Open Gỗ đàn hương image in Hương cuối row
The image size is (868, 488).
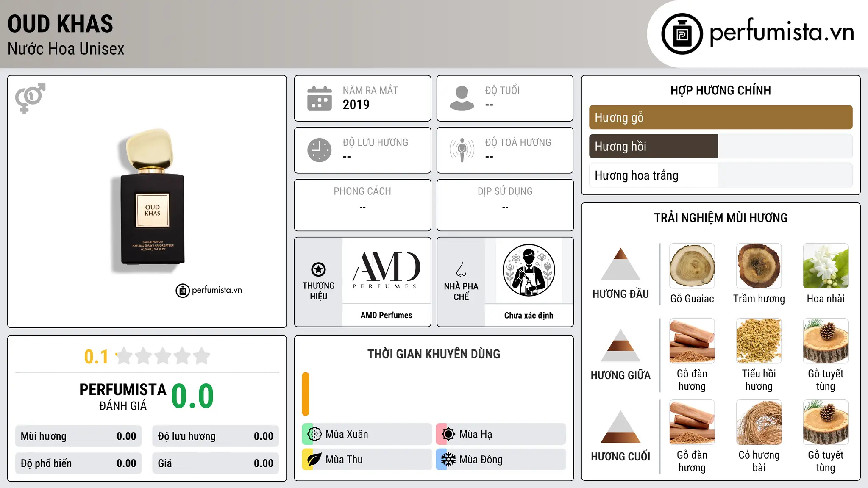(x=692, y=422)
